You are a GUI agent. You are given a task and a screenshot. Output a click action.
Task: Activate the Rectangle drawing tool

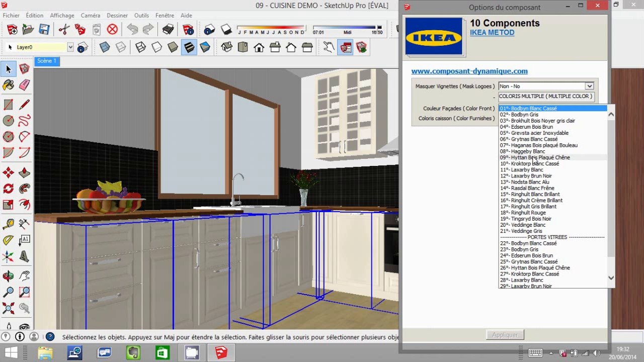pyautogui.click(x=9, y=105)
